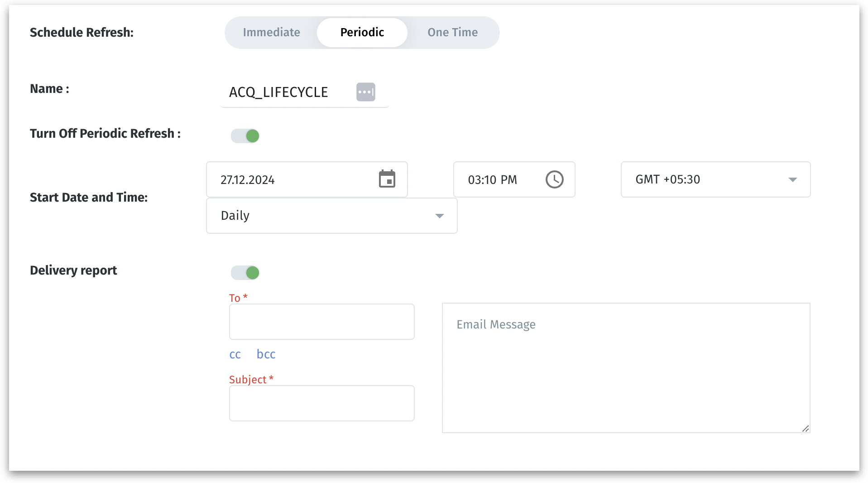Open the calendar date picker icon
The height and width of the screenshot is (483, 868).
click(387, 179)
